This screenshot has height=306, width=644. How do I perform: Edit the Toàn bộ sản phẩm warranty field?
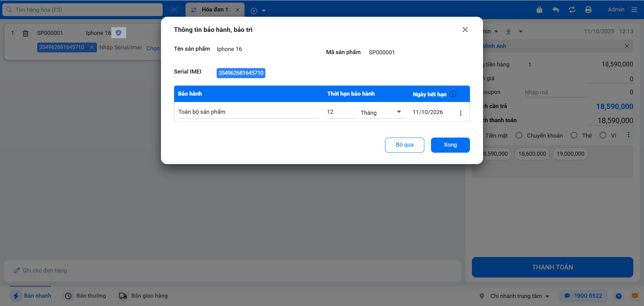(x=249, y=112)
